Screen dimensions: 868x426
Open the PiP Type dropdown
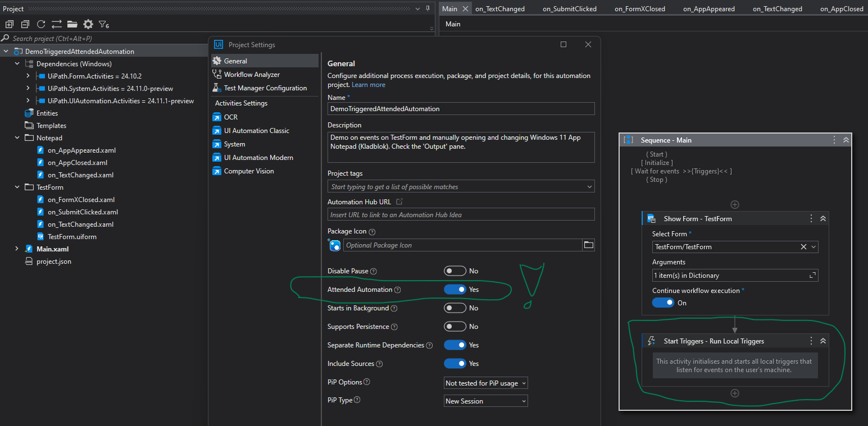(486, 401)
